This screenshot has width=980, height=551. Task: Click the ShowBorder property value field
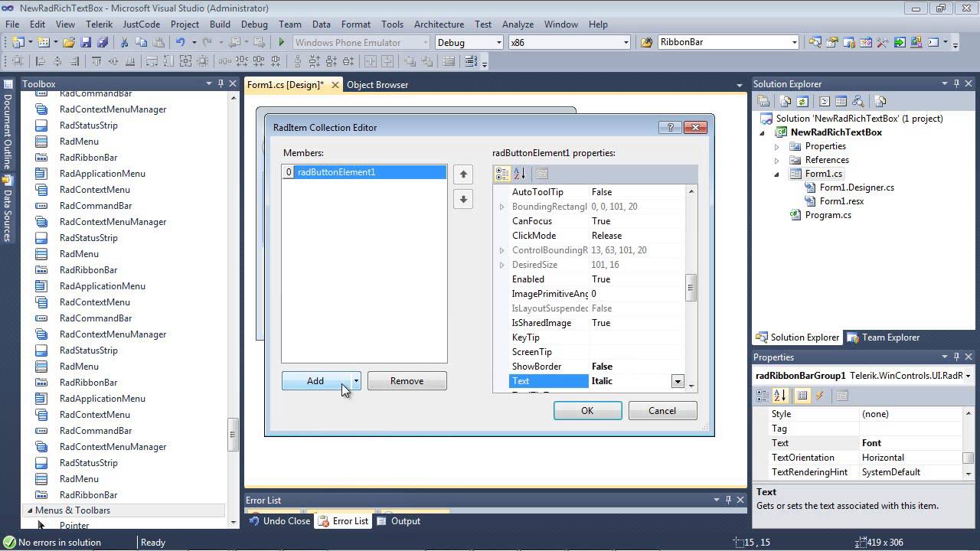[x=636, y=367]
